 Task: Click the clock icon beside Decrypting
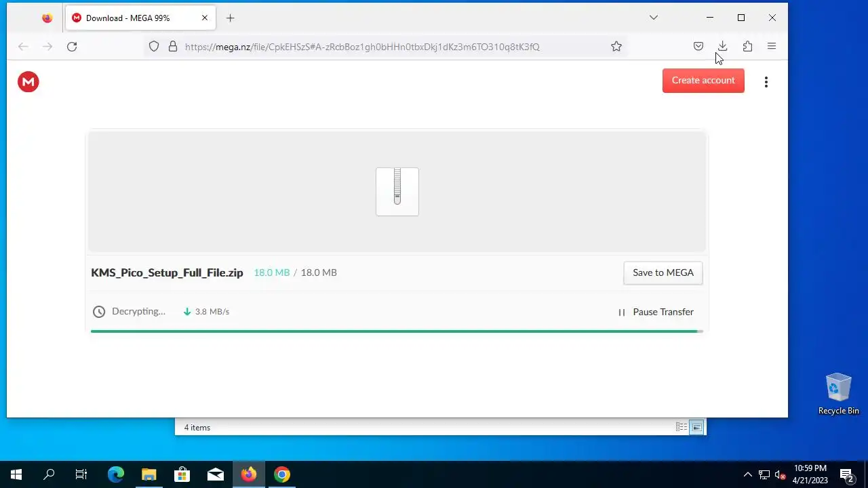tap(99, 312)
